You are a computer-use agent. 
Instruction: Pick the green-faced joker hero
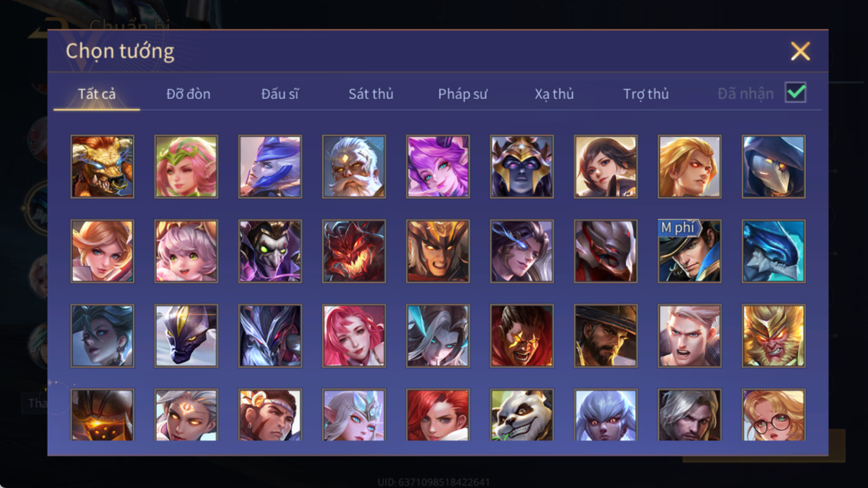(x=270, y=251)
